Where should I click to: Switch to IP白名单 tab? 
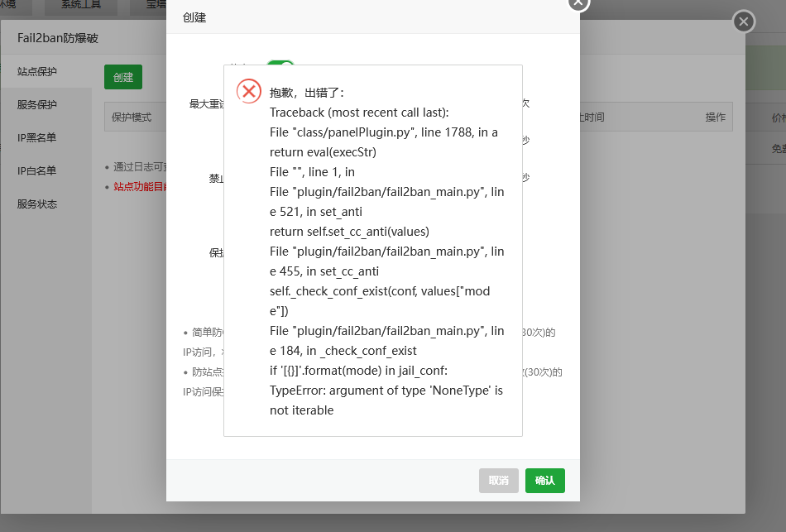(36, 170)
